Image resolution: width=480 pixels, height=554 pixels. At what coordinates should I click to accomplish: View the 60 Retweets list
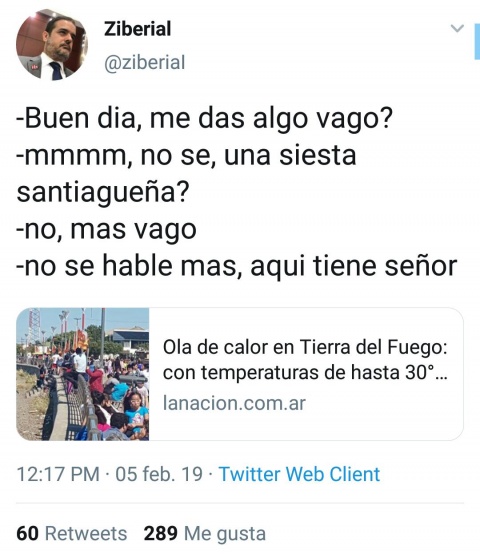pos(72,533)
